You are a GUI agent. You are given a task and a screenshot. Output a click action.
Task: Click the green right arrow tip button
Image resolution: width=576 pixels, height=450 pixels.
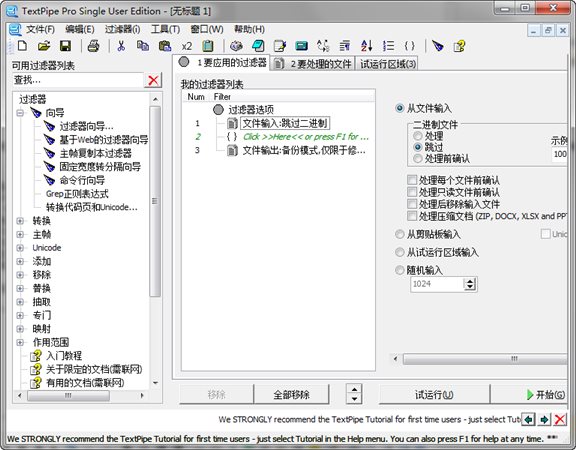pyautogui.click(x=544, y=419)
